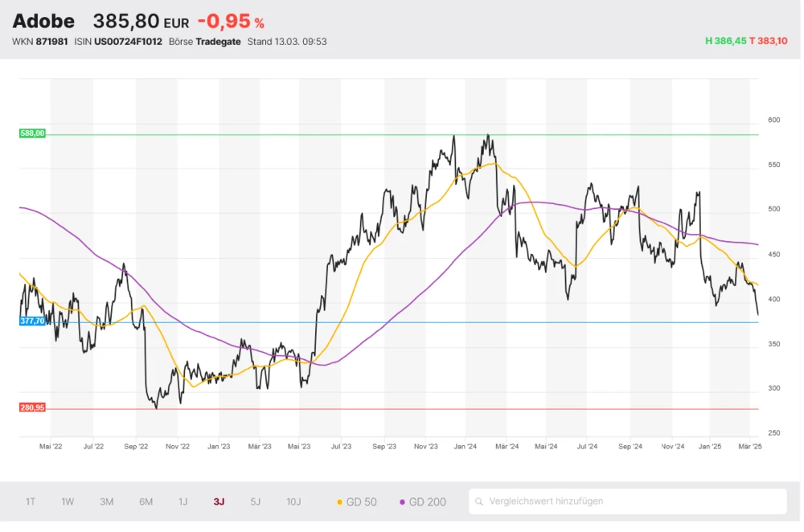
Task: Toggle the GD 200 moving average
Action: [x=422, y=501]
